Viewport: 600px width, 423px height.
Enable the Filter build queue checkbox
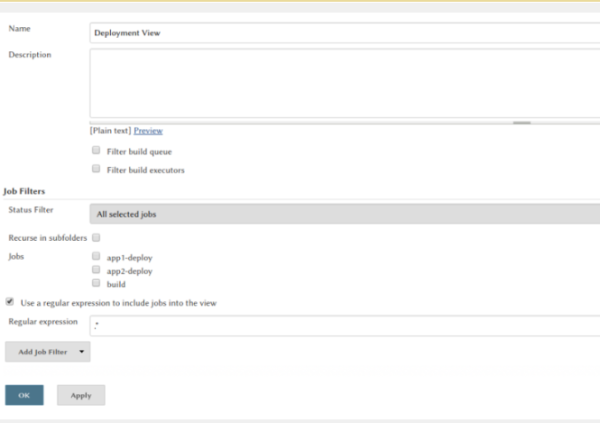(x=96, y=151)
